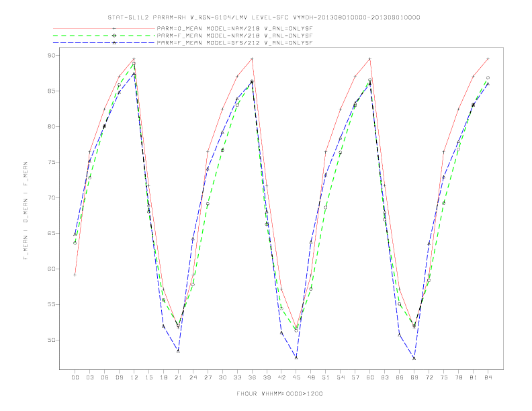Click the x-axis forecast hour label 18
This screenshot has width=532, height=411.
click(163, 377)
